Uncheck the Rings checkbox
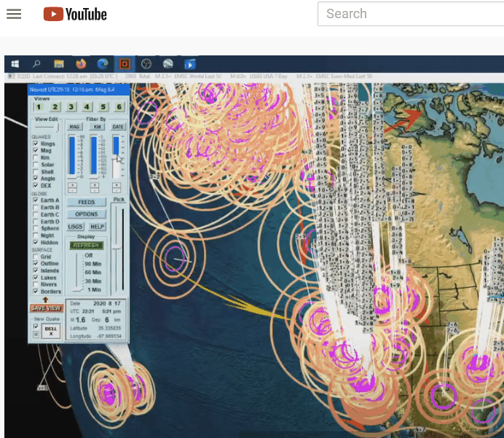The image size is (504, 438). click(36, 144)
